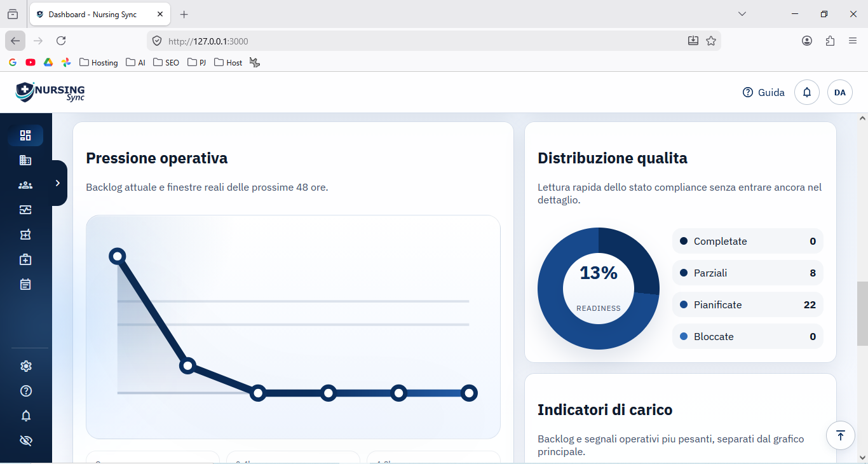Click the Completate dark color dot
868x464 pixels.
[684, 241]
